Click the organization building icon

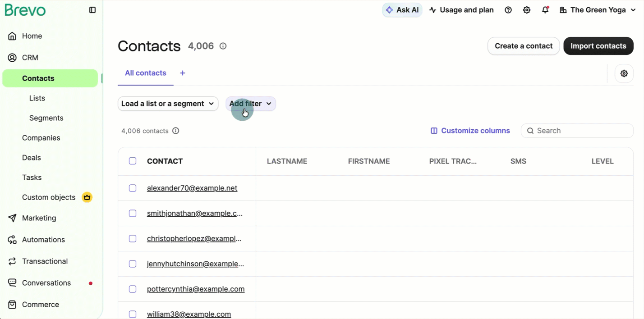(563, 10)
